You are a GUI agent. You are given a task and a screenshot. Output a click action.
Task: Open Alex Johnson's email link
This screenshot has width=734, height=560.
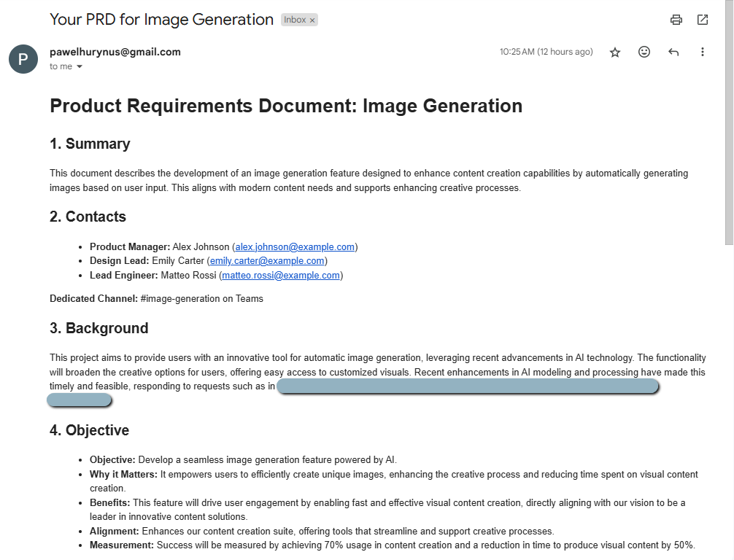point(294,246)
